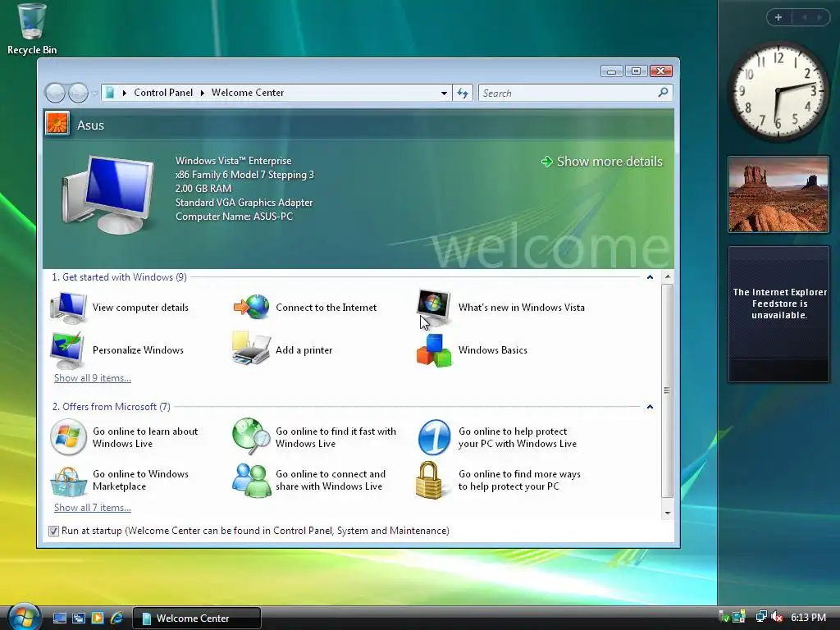Click Computer Name: ASUS-PC text

click(234, 217)
